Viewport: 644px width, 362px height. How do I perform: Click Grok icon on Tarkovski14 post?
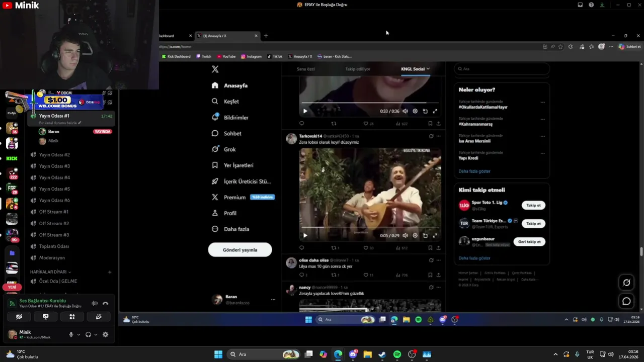pos(431,136)
